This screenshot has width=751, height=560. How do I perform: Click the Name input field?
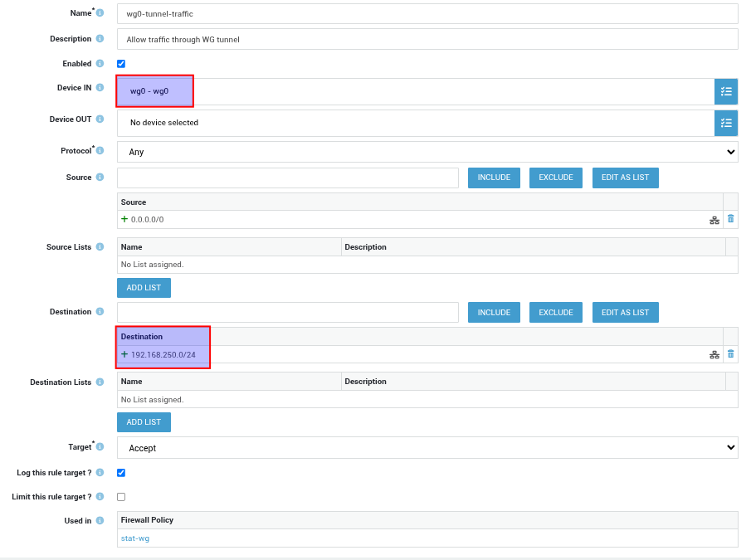coord(427,14)
